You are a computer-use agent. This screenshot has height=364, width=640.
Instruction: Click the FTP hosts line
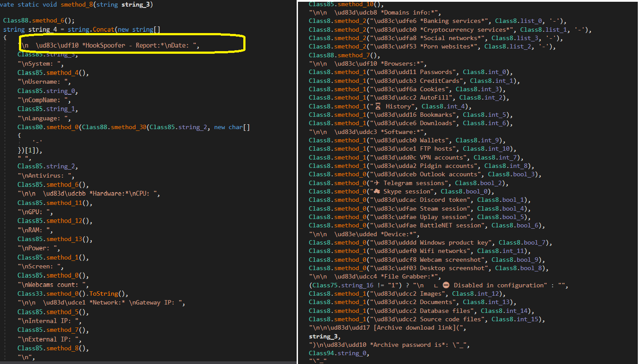413,149
